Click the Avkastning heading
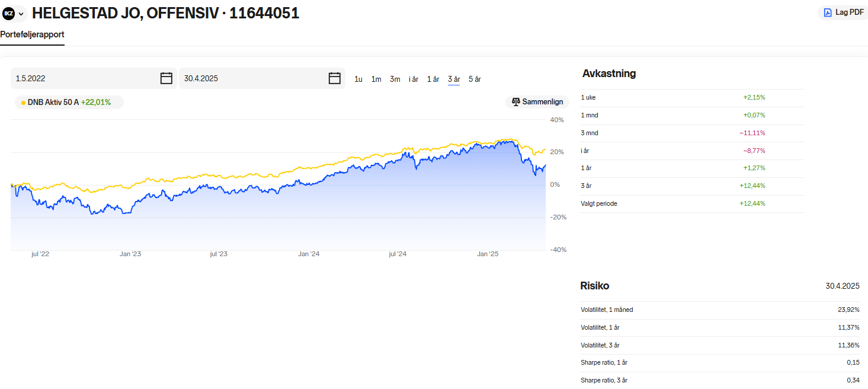Viewport: 868px width, 389px height. pyautogui.click(x=609, y=74)
